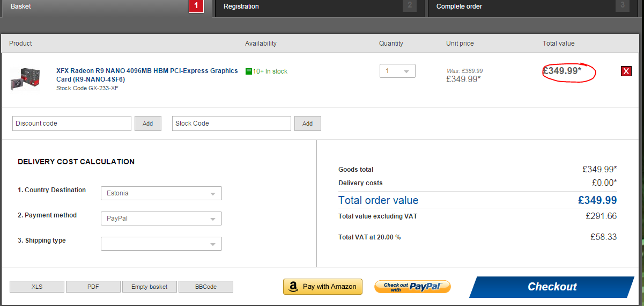644x306 pixels.
Task: Click the Stock Code GX-233-XF text
Action: click(x=87, y=88)
